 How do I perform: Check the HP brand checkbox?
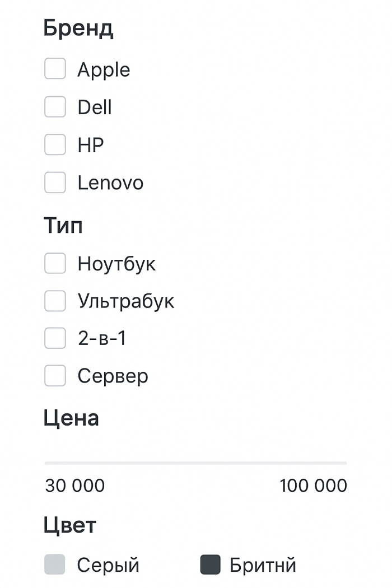[x=54, y=144]
